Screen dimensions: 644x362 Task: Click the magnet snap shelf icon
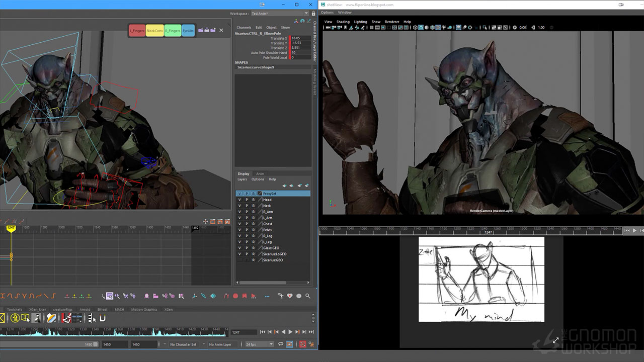pyautogui.click(x=102, y=318)
